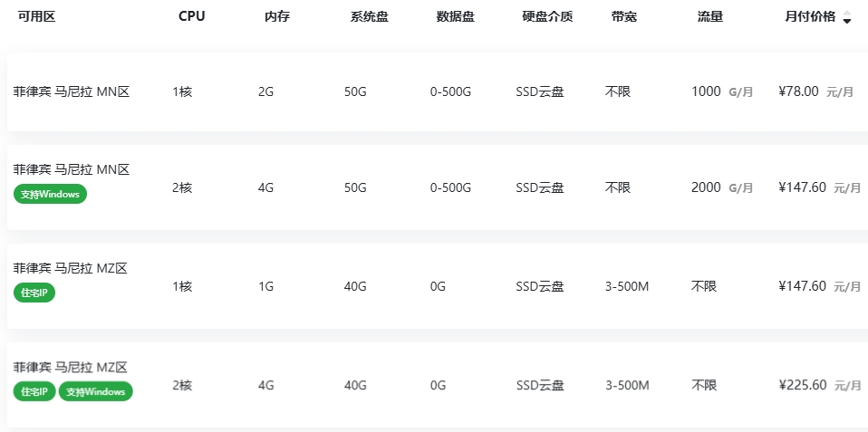Screen dimensions: 868x432
Task: Click the ¥225.60 monthly price
Action: 802,385
